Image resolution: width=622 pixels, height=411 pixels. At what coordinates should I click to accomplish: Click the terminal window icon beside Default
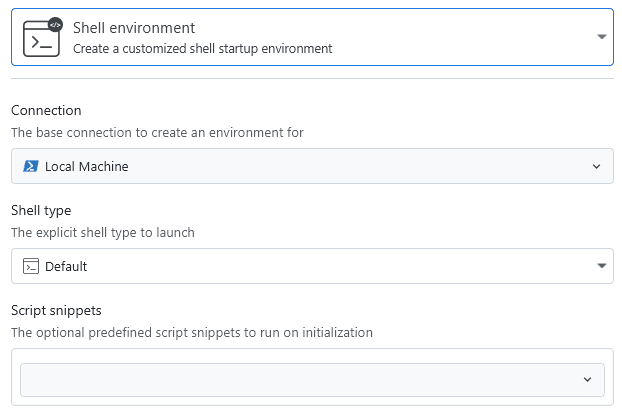click(x=31, y=266)
